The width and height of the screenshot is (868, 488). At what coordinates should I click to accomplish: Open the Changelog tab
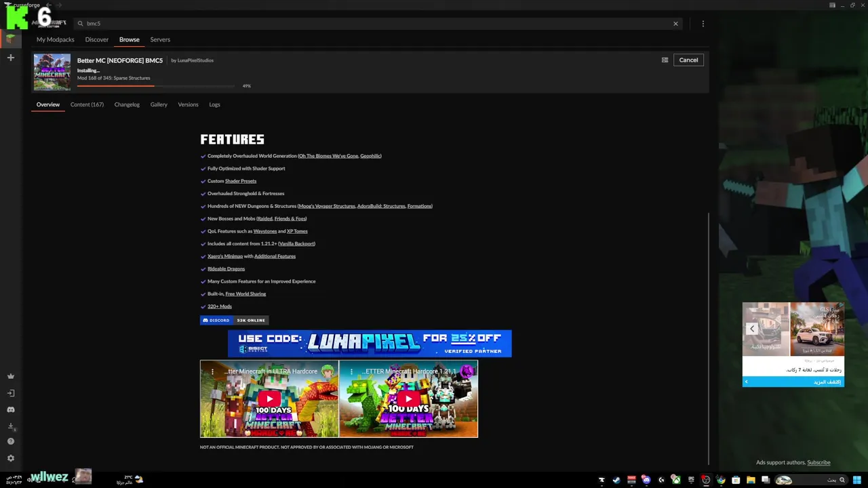click(x=127, y=104)
